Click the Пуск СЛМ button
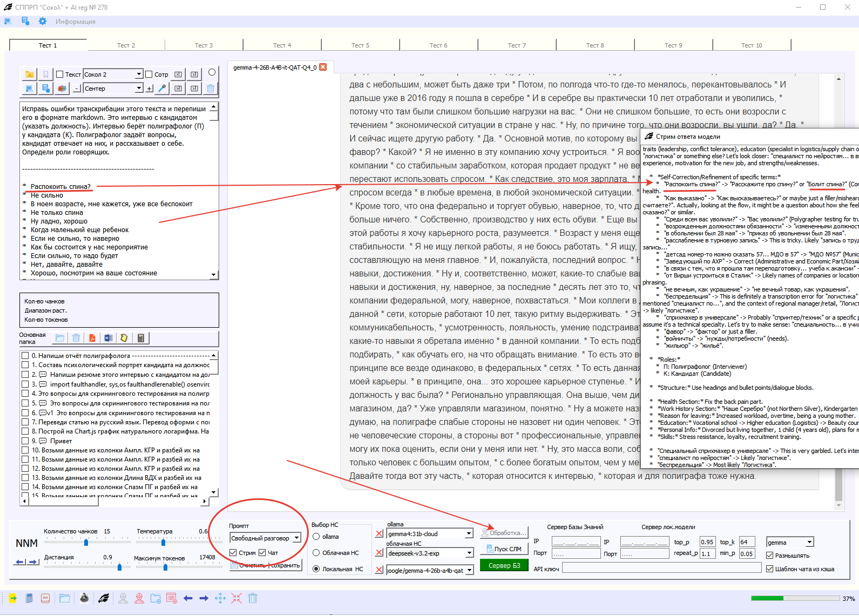The image size is (859, 616). pyautogui.click(x=504, y=549)
